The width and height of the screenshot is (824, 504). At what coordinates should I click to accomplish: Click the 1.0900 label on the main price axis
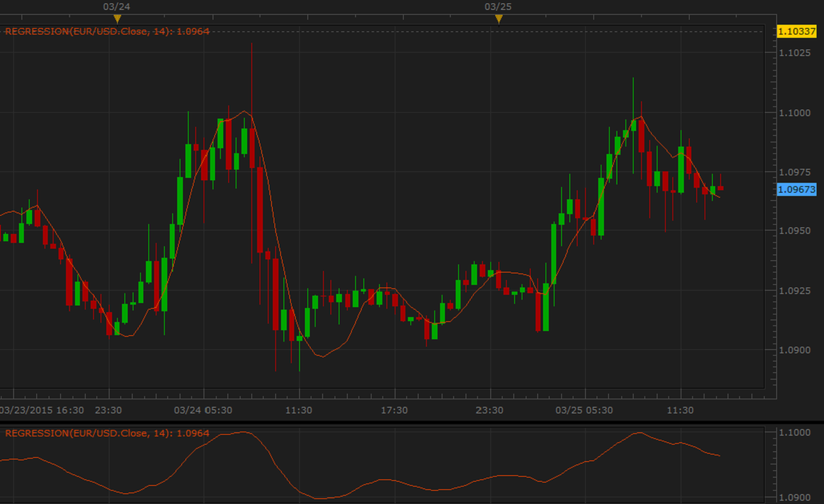[794, 350]
